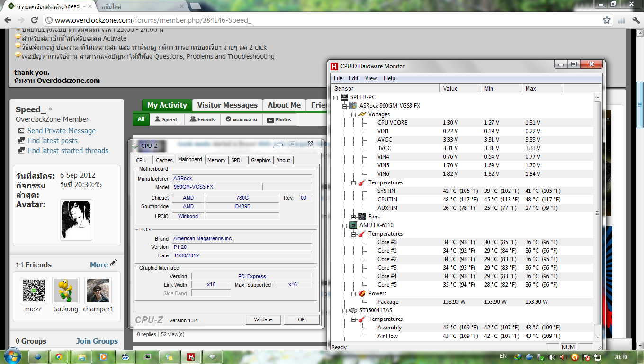
Task: Collapse the ASRock 960GM-VGS3 FX node
Action: click(345, 106)
